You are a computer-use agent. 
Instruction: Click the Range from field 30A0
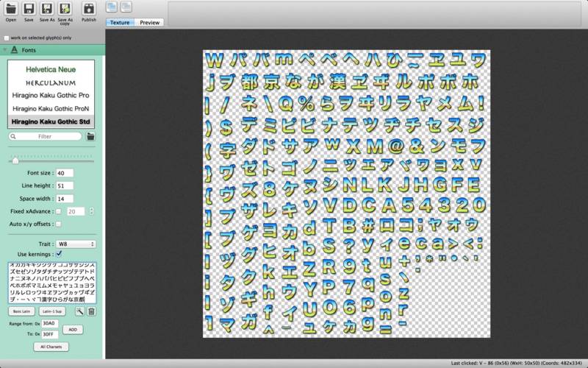49,323
